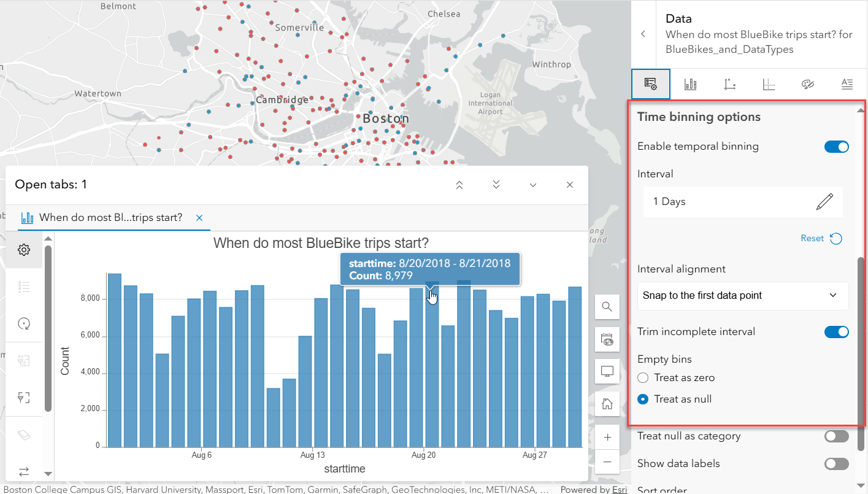Edit the 1 Days interval with pencil icon

click(x=824, y=201)
